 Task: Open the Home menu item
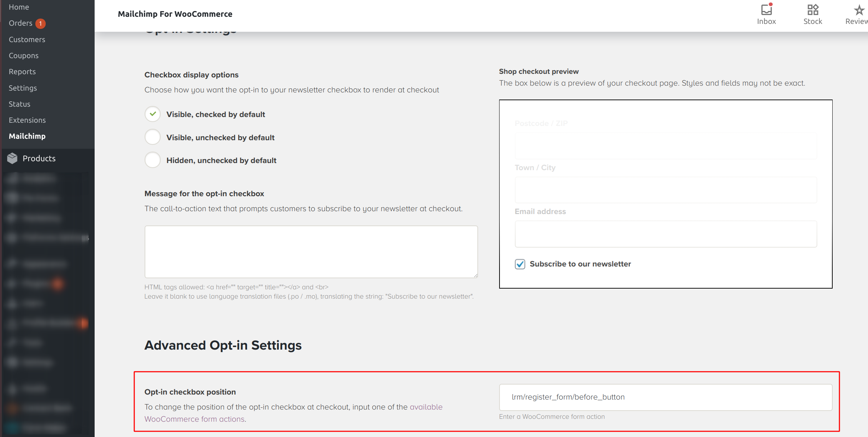pos(19,6)
